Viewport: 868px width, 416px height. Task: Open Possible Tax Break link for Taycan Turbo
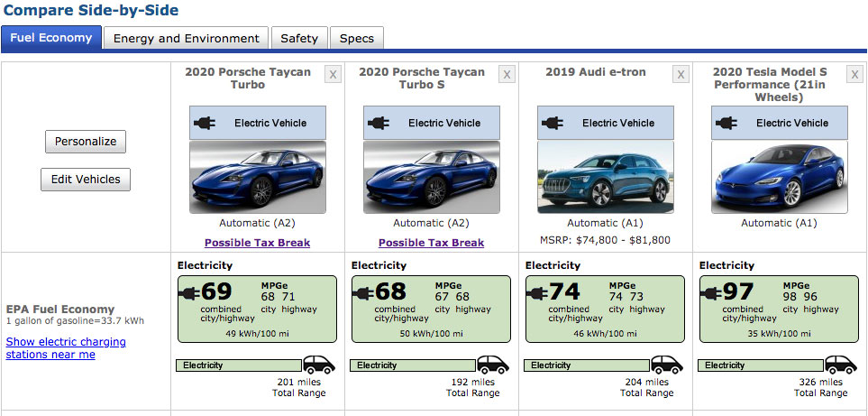(257, 243)
